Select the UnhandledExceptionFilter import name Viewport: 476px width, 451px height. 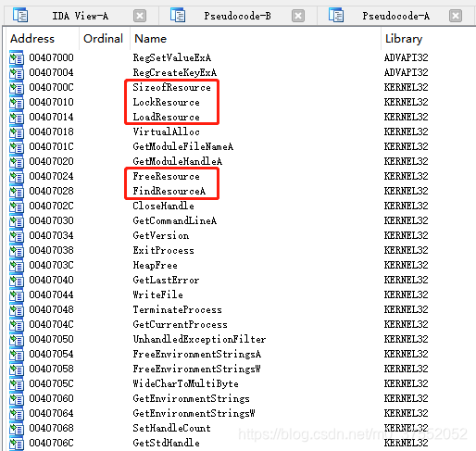tap(199, 339)
